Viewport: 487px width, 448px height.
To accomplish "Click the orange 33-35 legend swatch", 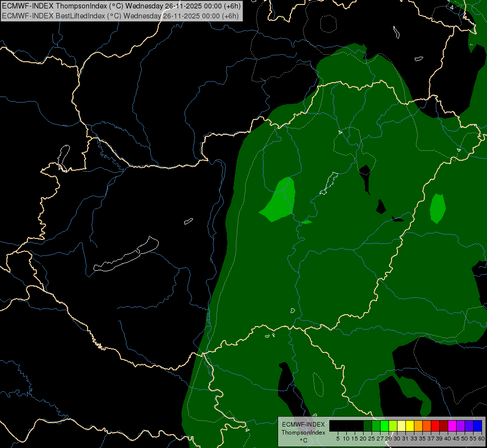I will 418,426.
